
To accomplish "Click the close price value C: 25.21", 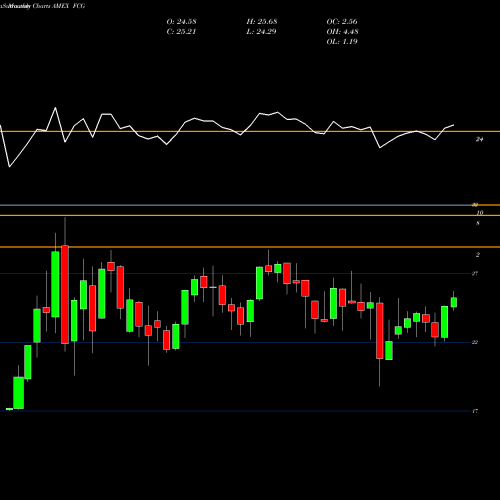I will 181,32.
